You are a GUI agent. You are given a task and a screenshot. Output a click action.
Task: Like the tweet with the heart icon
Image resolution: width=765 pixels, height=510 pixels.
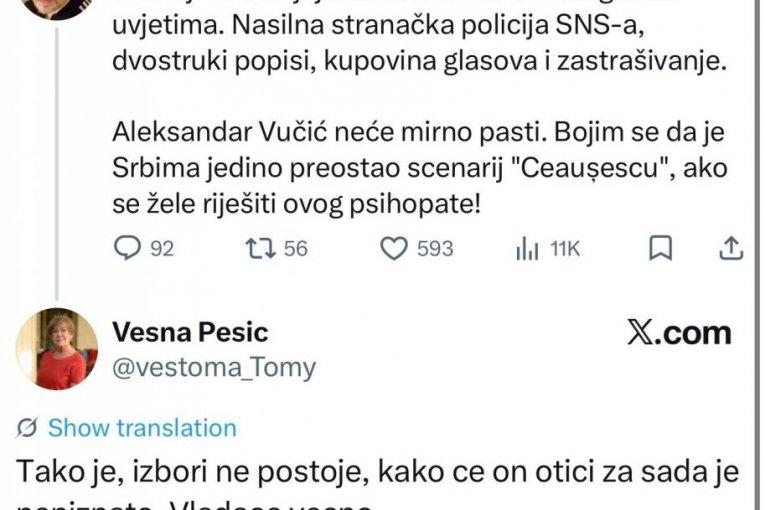pos(395,248)
